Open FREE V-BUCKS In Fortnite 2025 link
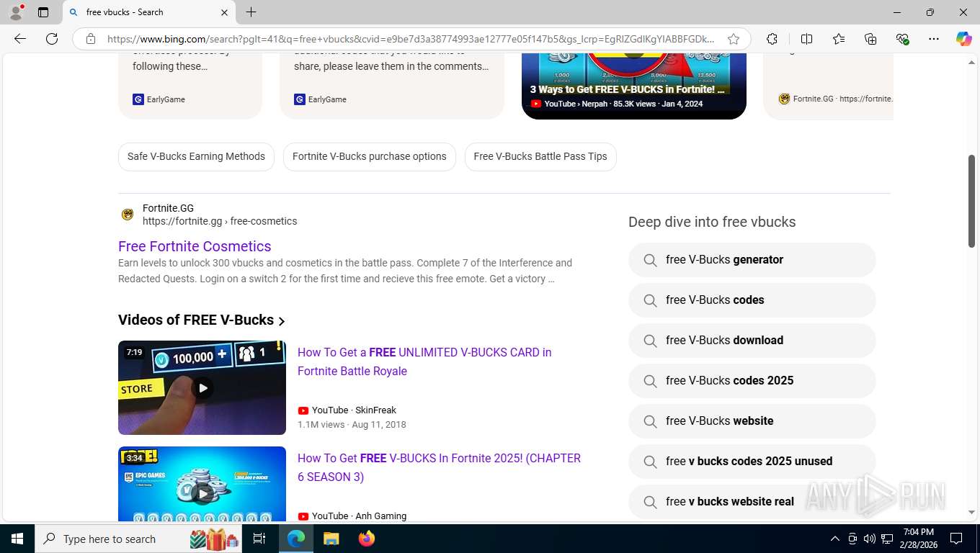 click(439, 467)
